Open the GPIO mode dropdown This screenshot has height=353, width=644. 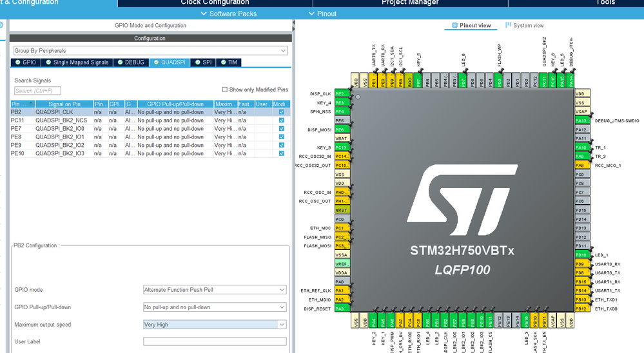(x=215, y=290)
